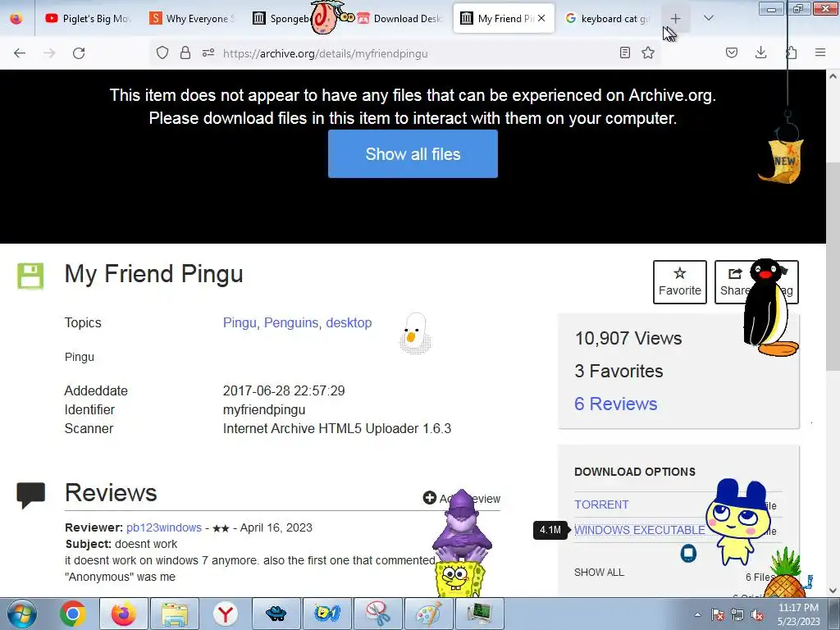The image size is (840, 630).
Task: Click the Favorite button
Action: point(680,282)
